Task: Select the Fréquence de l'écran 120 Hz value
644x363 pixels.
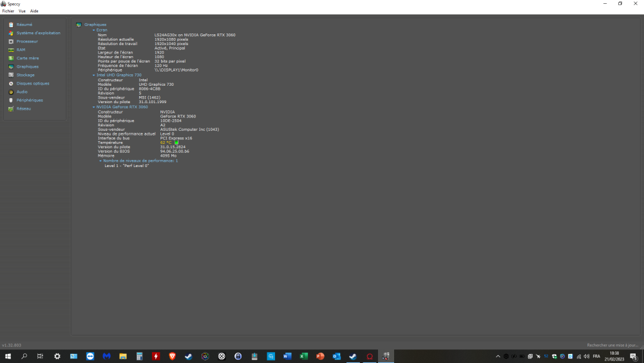Action: click(161, 65)
